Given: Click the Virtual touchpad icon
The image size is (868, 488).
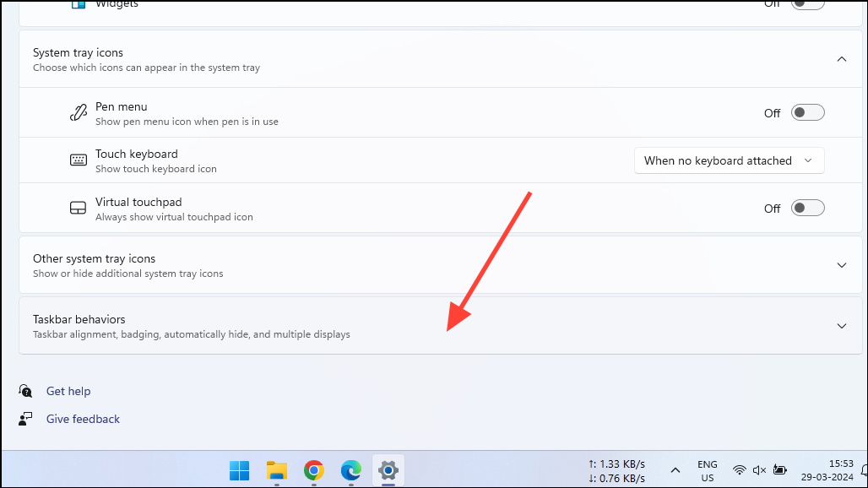Looking at the screenshot, I should click(79, 208).
